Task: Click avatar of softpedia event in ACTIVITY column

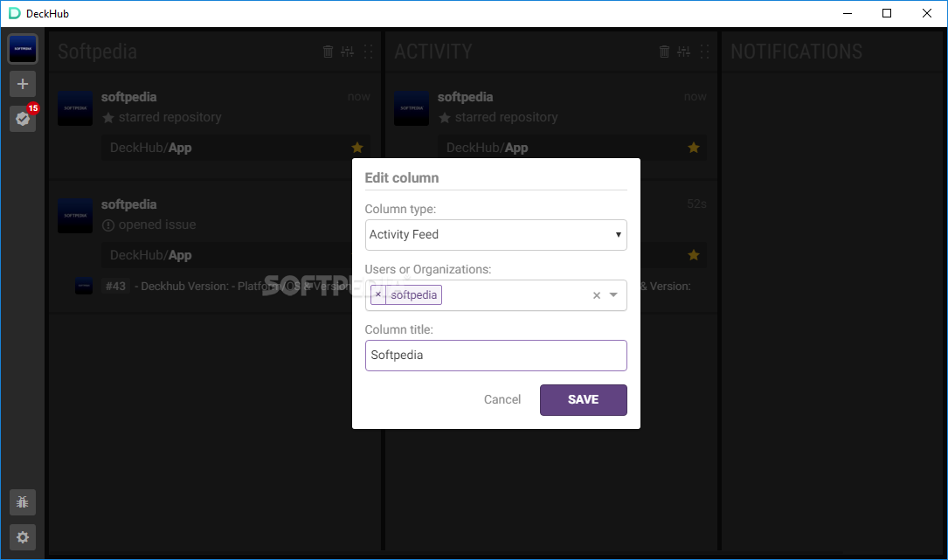Action: (412, 108)
